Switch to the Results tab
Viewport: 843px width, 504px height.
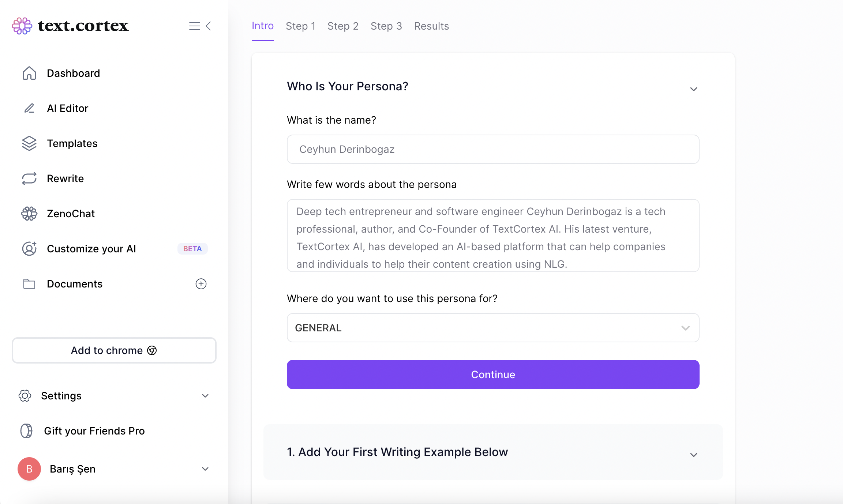(431, 26)
